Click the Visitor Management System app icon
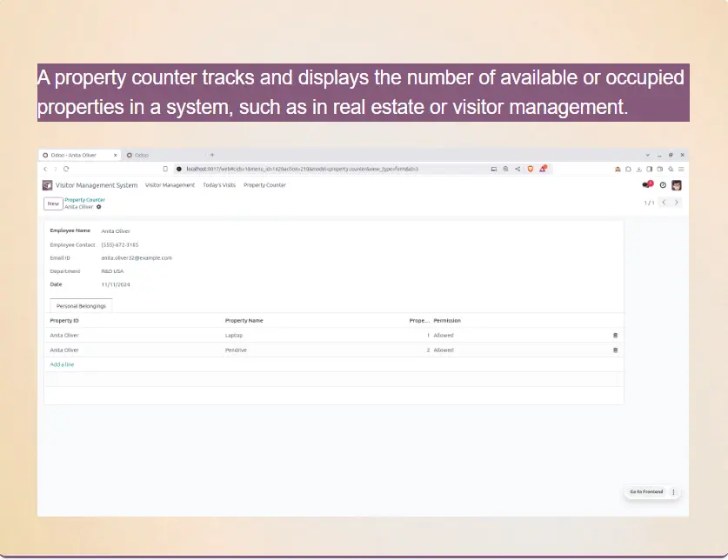This screenshot has width=728, height=560. point(47,185)
